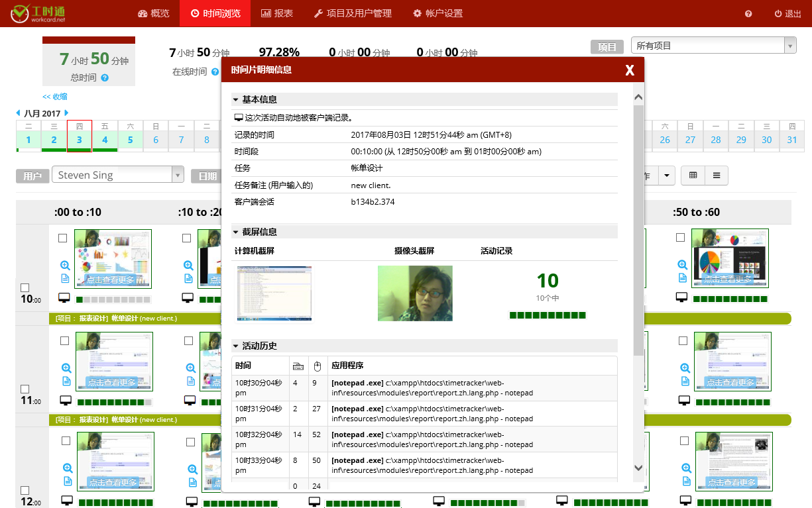Check the 10:00 hour row checkbox
812x508 pixels.
coord(25,287)
